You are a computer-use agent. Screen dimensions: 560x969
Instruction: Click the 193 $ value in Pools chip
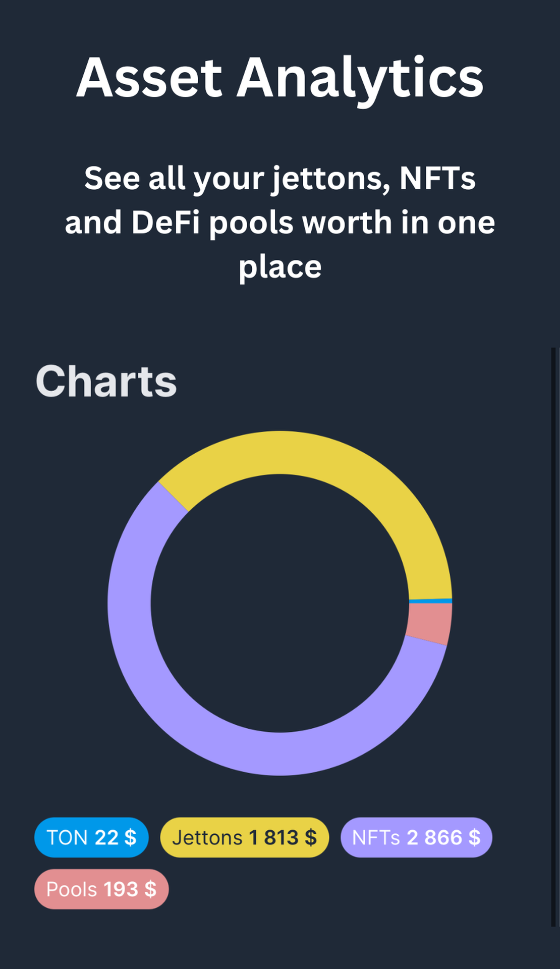130,889
